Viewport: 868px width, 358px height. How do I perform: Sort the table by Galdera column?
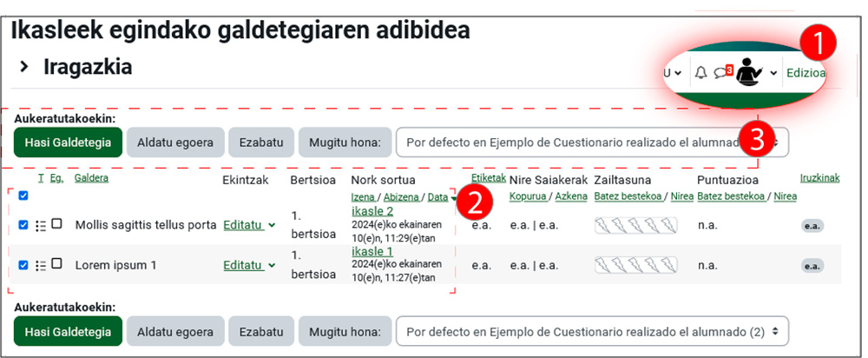tap(91, 178)
